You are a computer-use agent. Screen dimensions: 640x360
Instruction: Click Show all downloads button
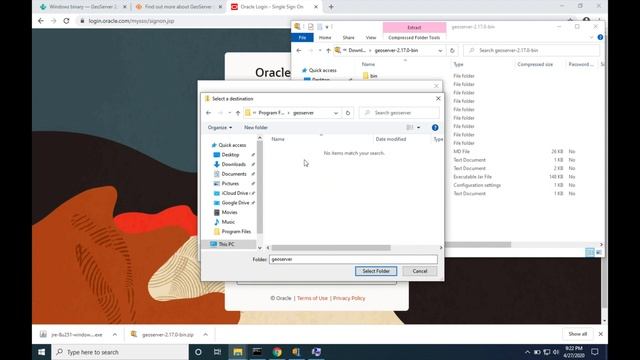pos(578,334)
